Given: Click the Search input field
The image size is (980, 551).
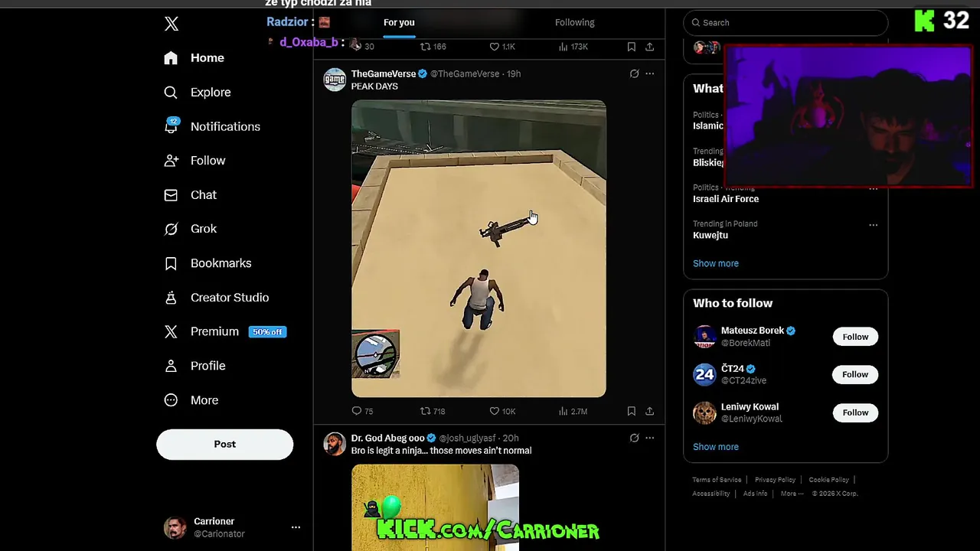Looking at the screenshot, I should click(786, 22).
